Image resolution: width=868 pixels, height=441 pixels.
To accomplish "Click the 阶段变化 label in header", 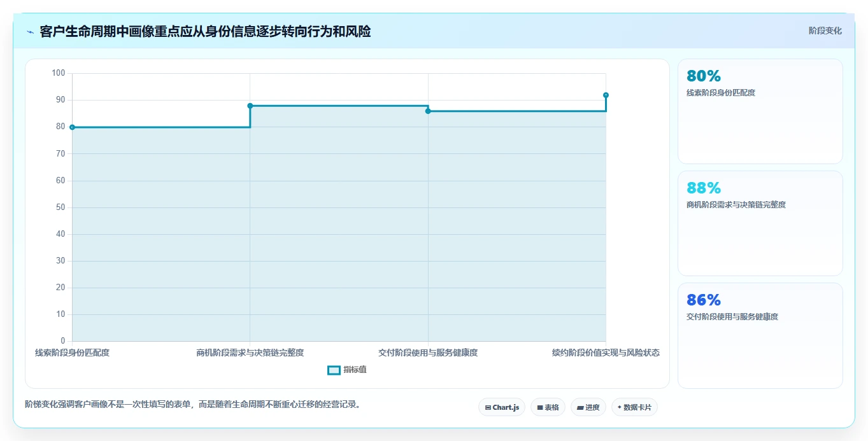I will tap(825, 31).
